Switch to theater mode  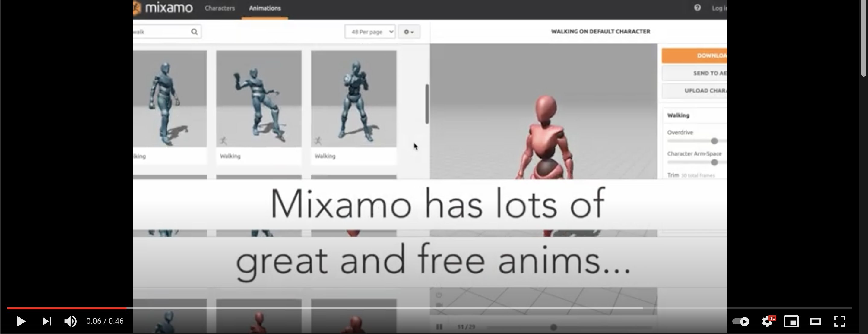click(x=815, y=321)
